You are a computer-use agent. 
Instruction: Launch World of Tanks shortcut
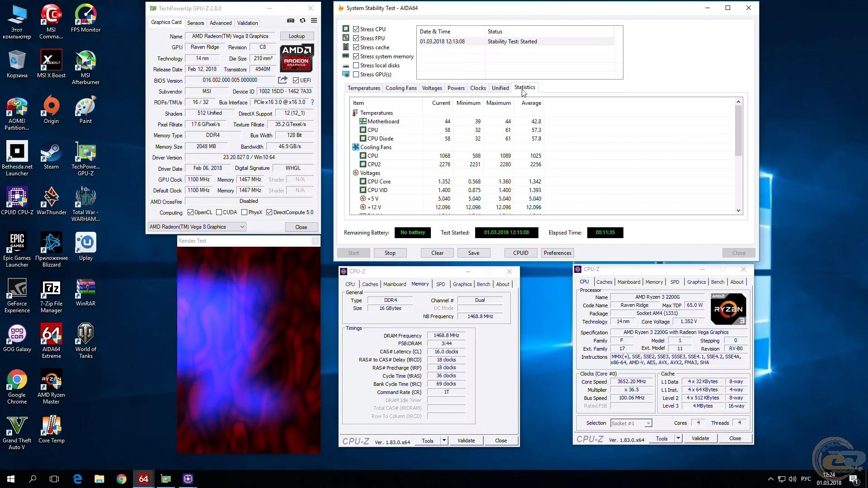(x=85, y=342)
